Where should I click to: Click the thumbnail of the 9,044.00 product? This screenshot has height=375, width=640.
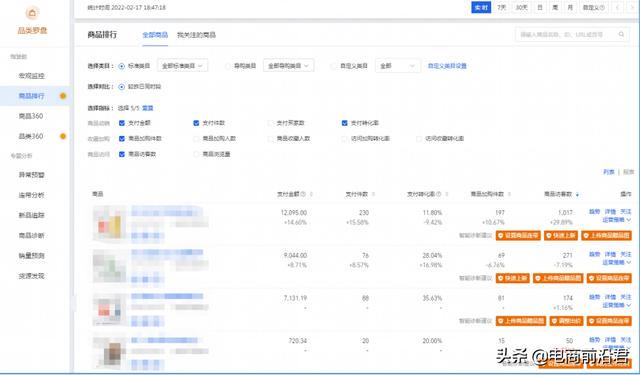109,266
